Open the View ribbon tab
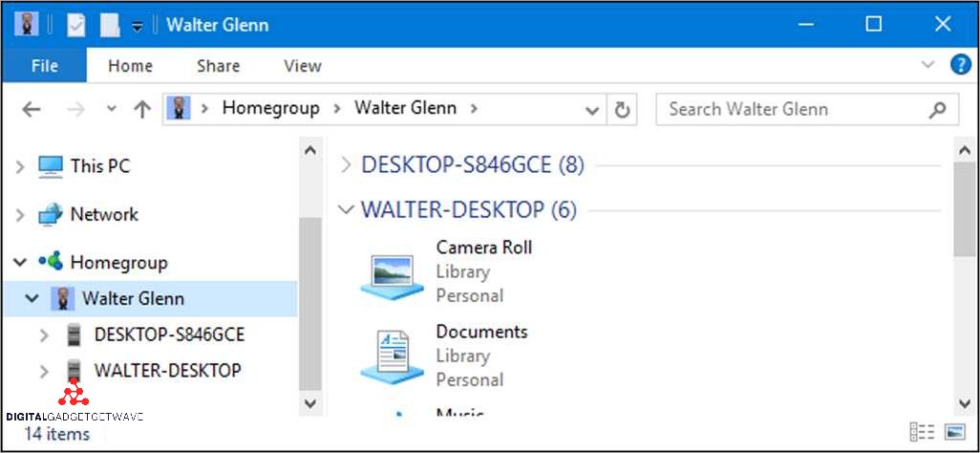The image size is (980, 453). 303,66
